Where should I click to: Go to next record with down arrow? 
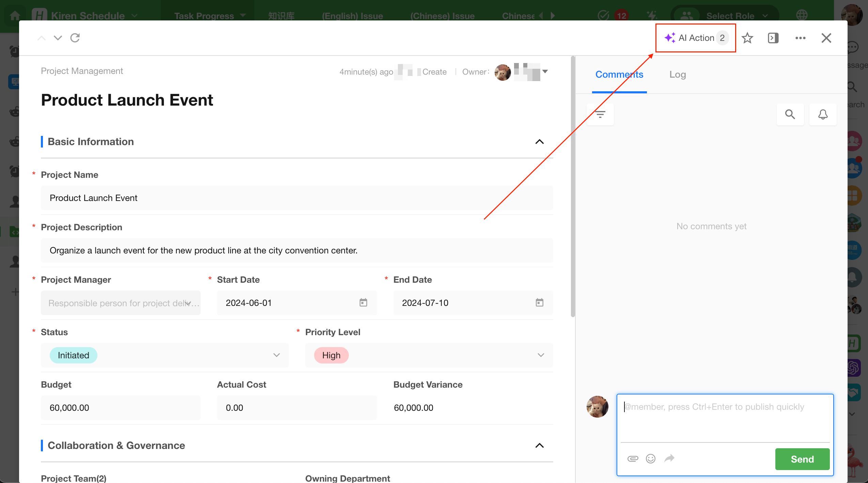point(58,38)
